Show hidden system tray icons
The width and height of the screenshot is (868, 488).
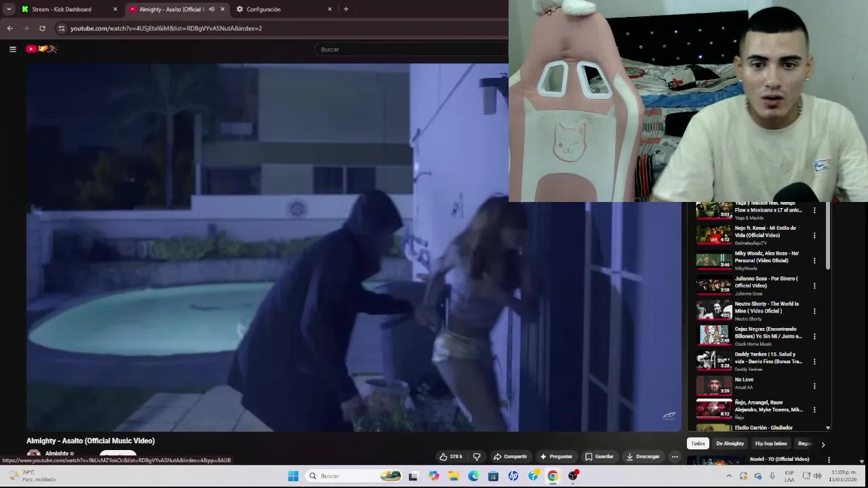point(729,476)
